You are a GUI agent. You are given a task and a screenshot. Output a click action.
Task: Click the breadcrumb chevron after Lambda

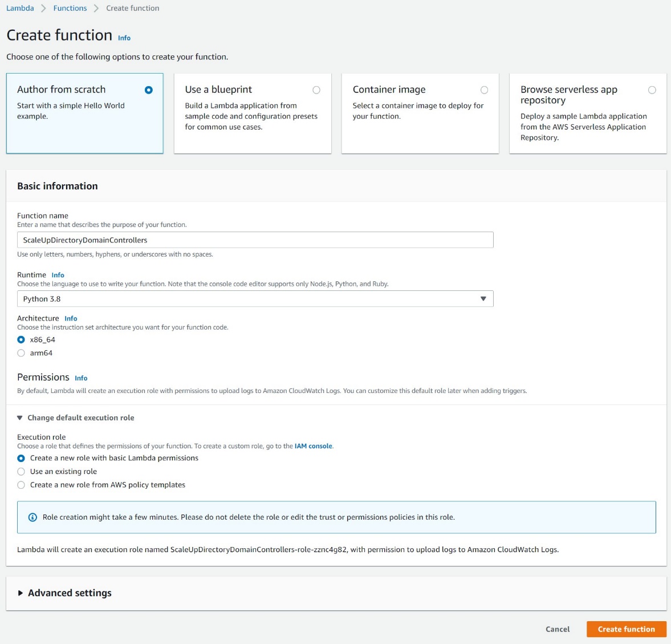(44, 8)
